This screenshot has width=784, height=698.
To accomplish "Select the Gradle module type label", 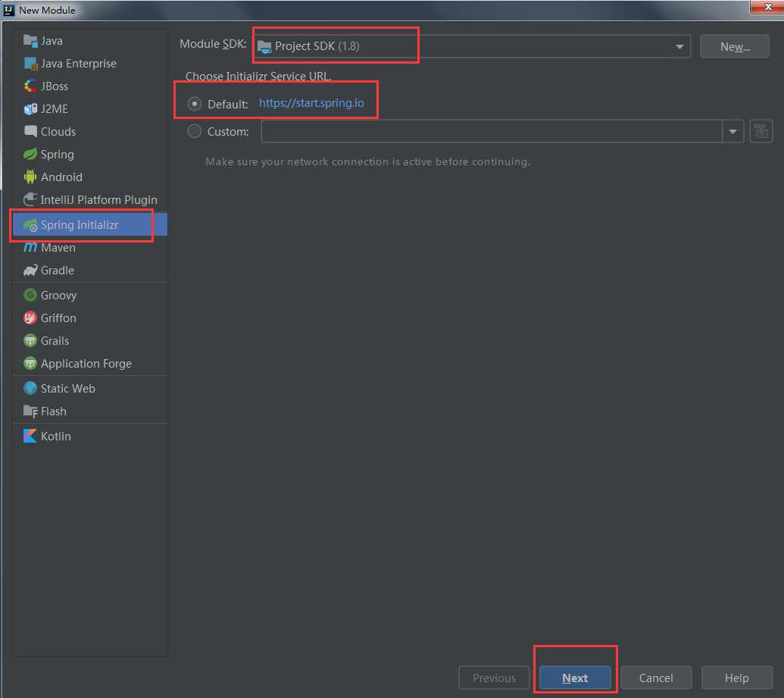I will 58,271.
